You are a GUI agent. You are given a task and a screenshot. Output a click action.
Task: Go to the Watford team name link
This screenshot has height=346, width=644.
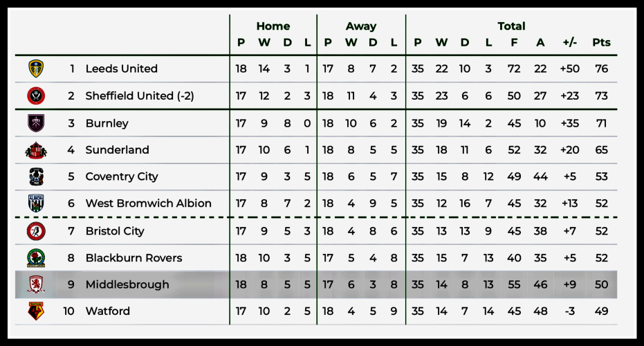click(x=107, y=311)
